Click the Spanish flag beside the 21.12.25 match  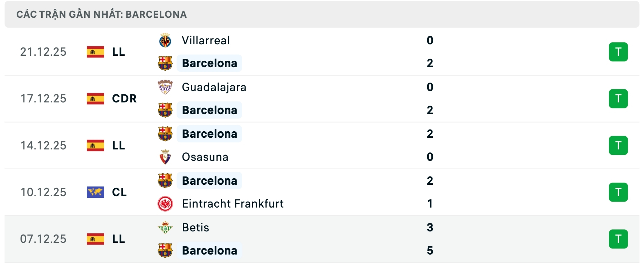pyautogui.click(x=95, y=52)
